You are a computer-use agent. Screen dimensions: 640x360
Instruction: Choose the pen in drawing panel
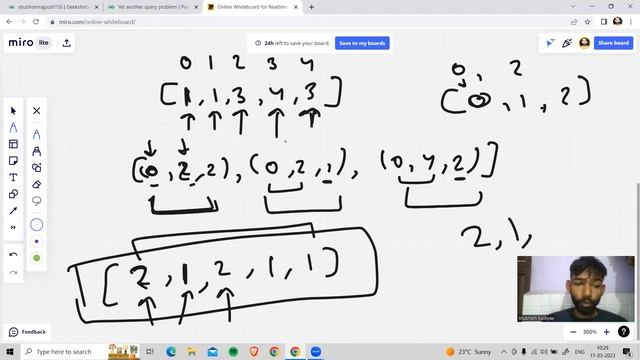pyautogui.click(x=36, y=134)
